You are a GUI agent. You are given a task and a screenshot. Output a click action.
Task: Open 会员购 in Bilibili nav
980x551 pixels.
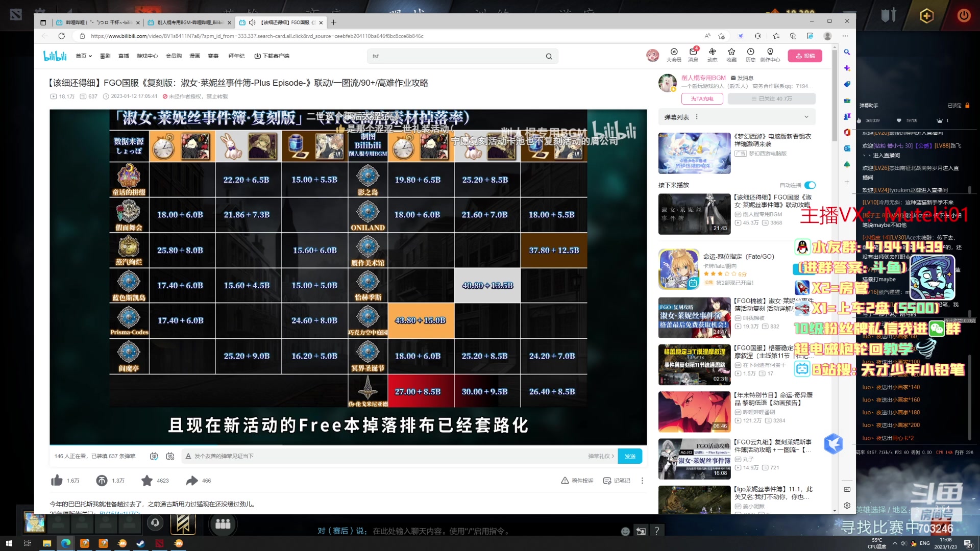click(174, 56)
